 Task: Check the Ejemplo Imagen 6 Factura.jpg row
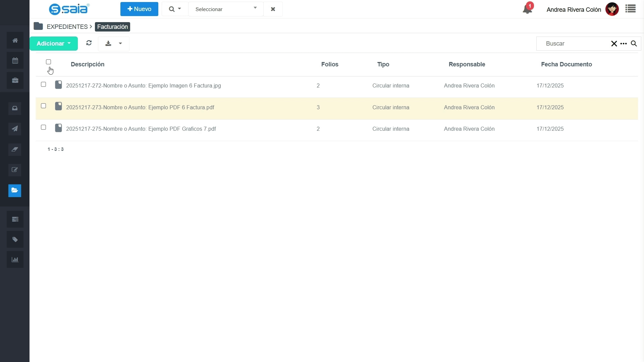[x=43, y=84]
